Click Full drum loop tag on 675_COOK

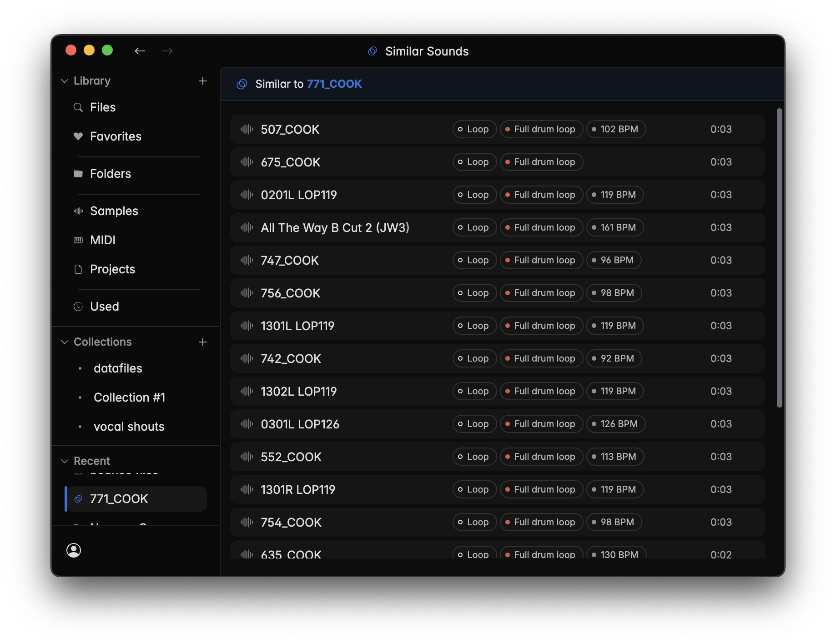541,162
